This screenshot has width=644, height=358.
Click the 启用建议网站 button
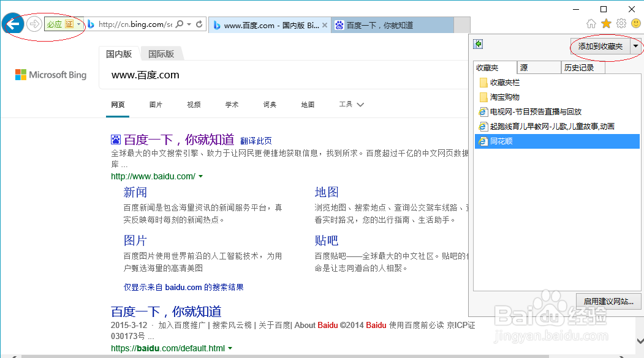pyautogui.click(x=608, y=301)
